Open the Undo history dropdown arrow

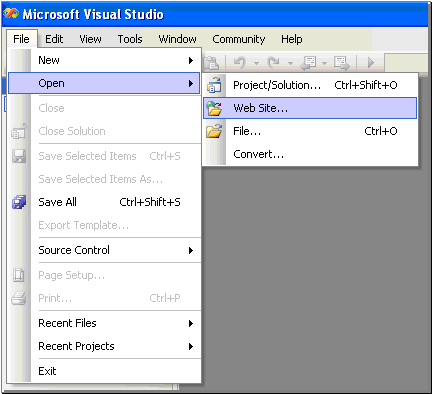pyautogui.click(x=256, y=63)
